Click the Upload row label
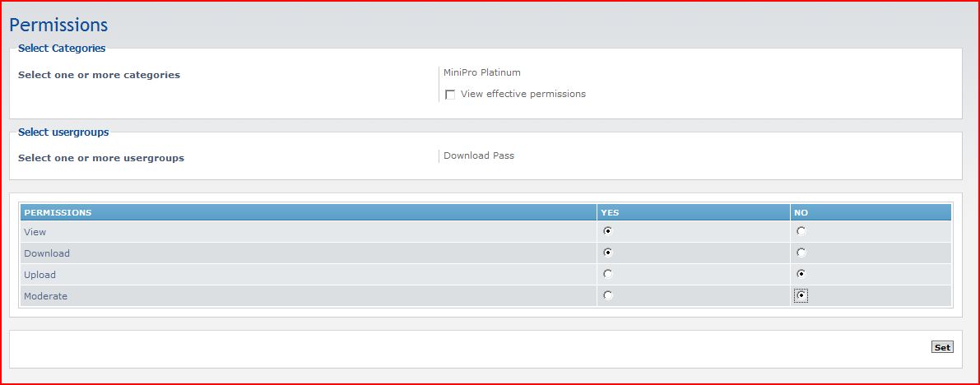The width and height of the screenshot is (980, 385). (39, 275)
